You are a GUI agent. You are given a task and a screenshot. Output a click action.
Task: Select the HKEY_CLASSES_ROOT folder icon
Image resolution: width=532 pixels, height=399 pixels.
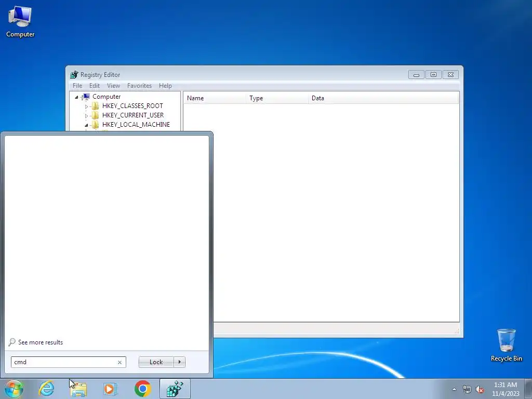pyautogui.click(x=96, y=106)
